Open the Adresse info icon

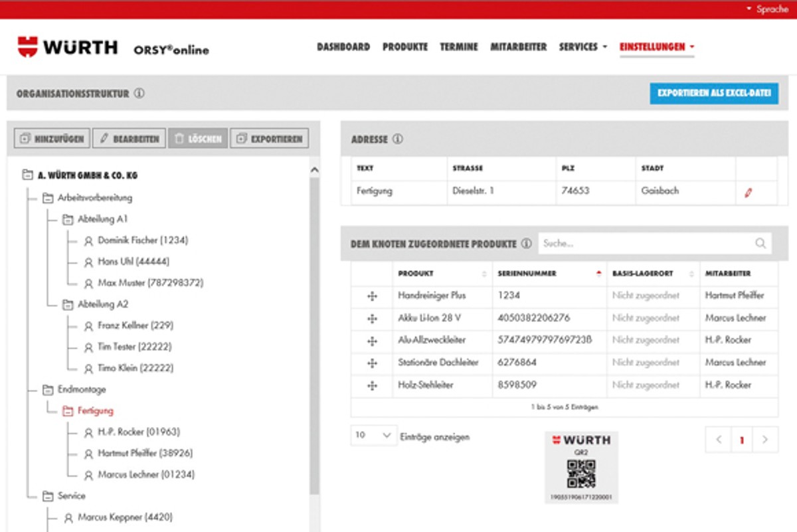pos(397,139)
